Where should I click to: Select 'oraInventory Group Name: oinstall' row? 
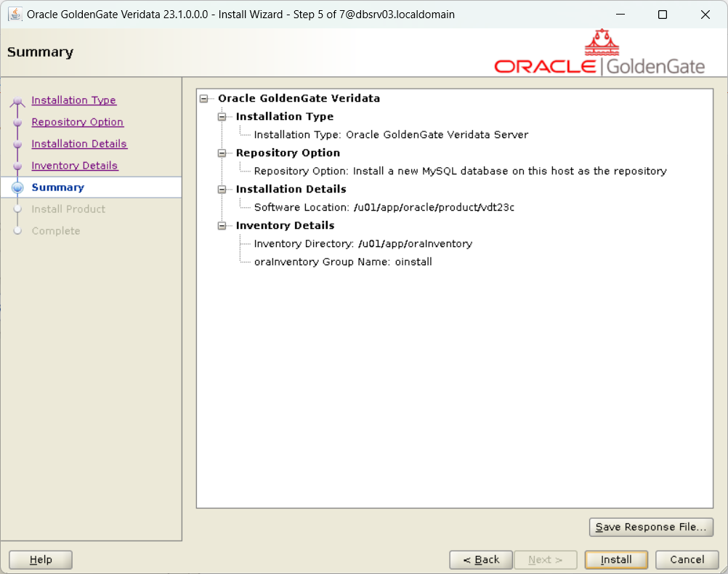[x=343, y=262]
